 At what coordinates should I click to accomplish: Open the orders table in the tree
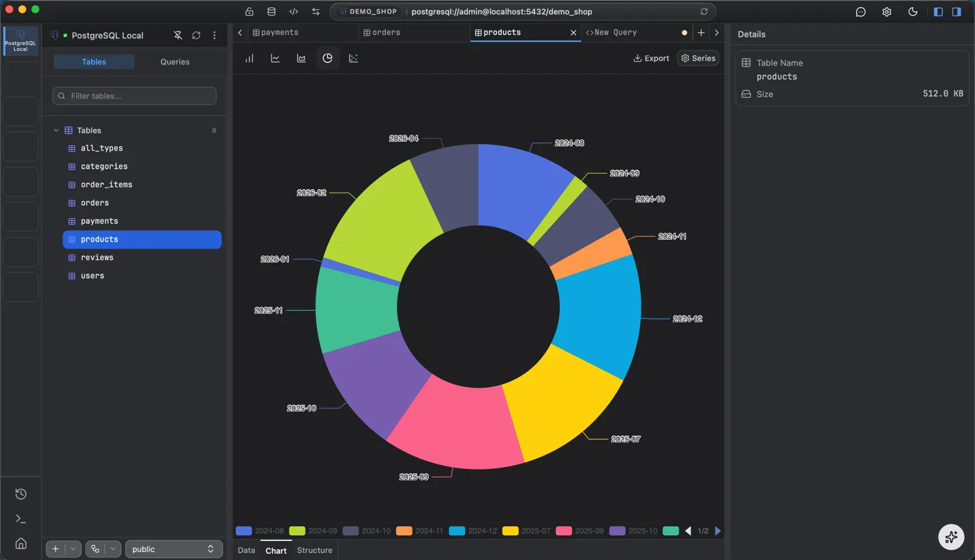142,203
